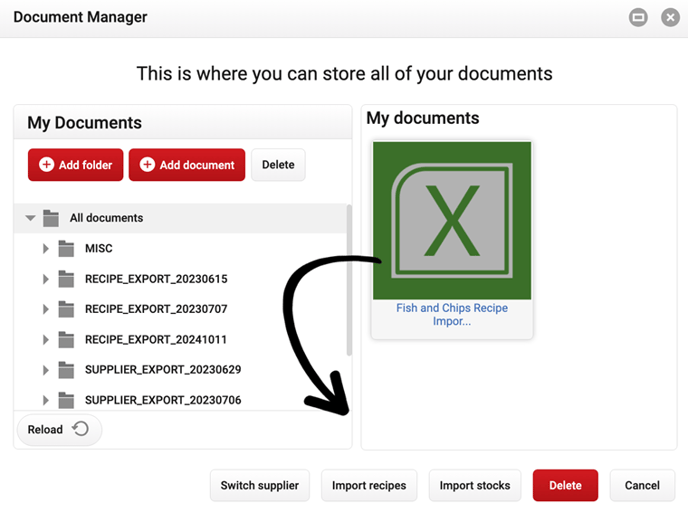This screenshot has width=688, height=512.
Task: Click the Add document button
Action: [187, 165]
